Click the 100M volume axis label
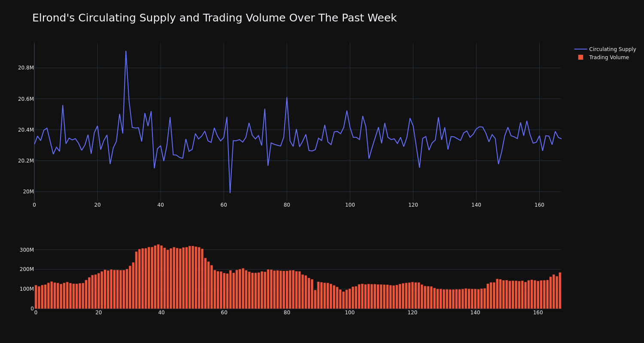644x343 pixels. pyautogui.click(x=27, y=289)
